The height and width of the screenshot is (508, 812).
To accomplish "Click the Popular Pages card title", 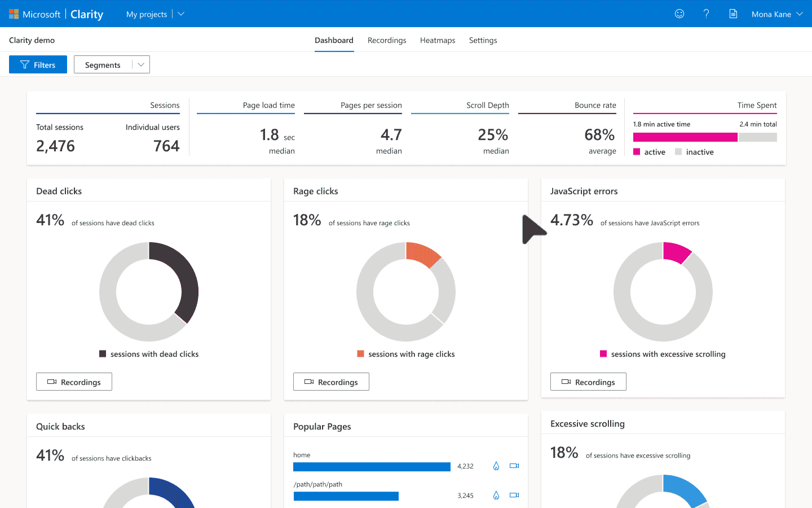I will [x=322, y=427].
